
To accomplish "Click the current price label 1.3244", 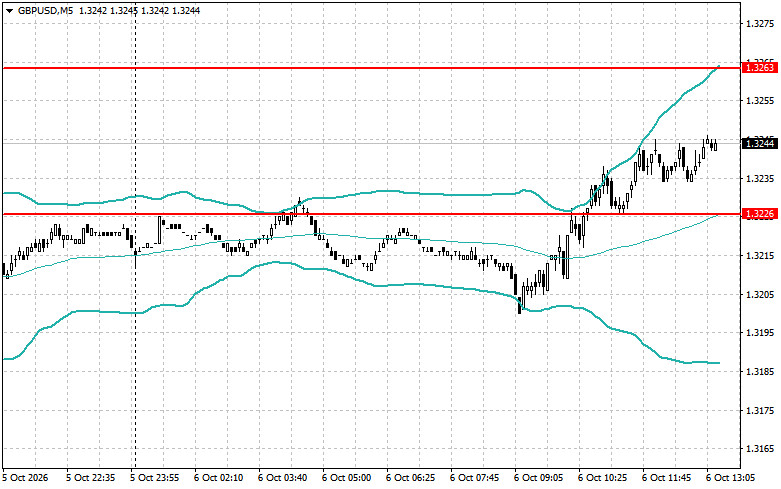I will [760, 143].
